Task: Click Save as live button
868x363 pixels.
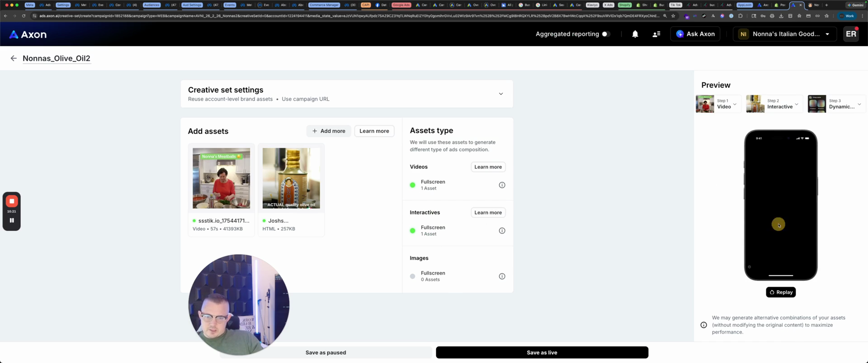Action: tap(542, 353)
